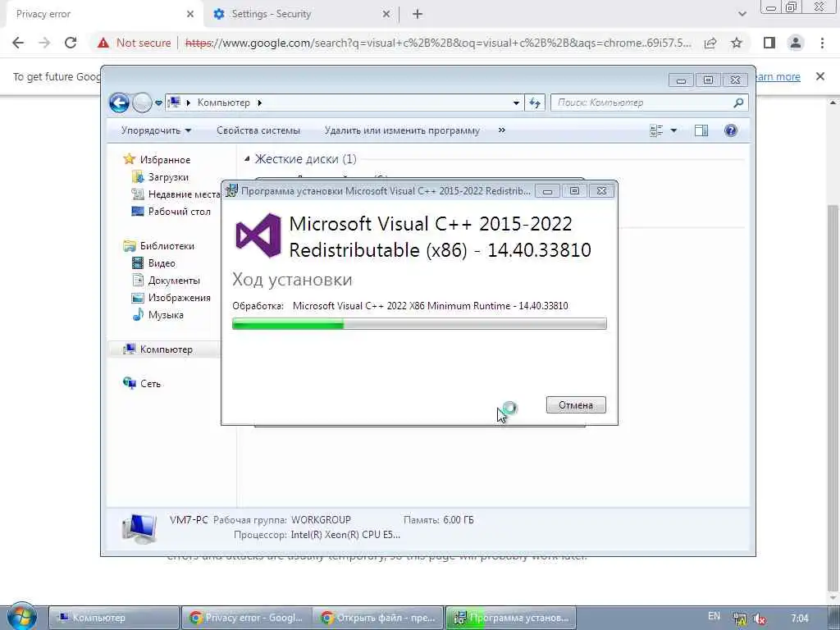
Task: Switch to Программа установки taskbar button
Action: 510,618
